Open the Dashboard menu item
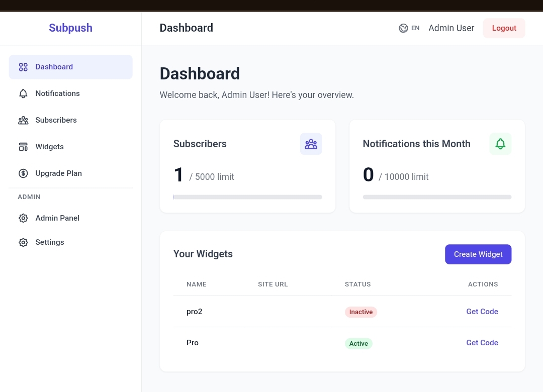The width and height of the screenshot is (543, 392). pyautogui.click(x=71, y=67)
